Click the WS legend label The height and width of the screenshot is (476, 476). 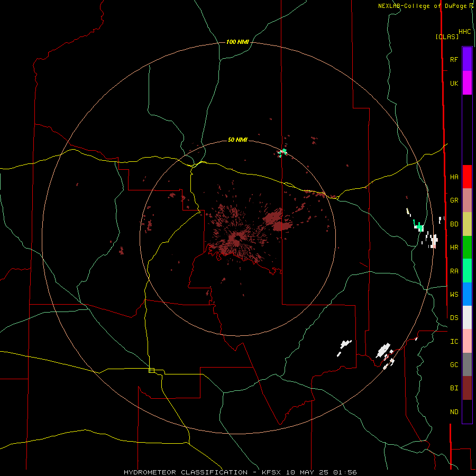[454, 295]
